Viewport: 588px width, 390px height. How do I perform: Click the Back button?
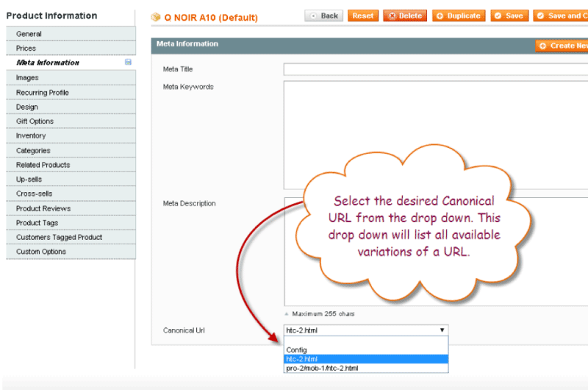click(x=324, y=15)
